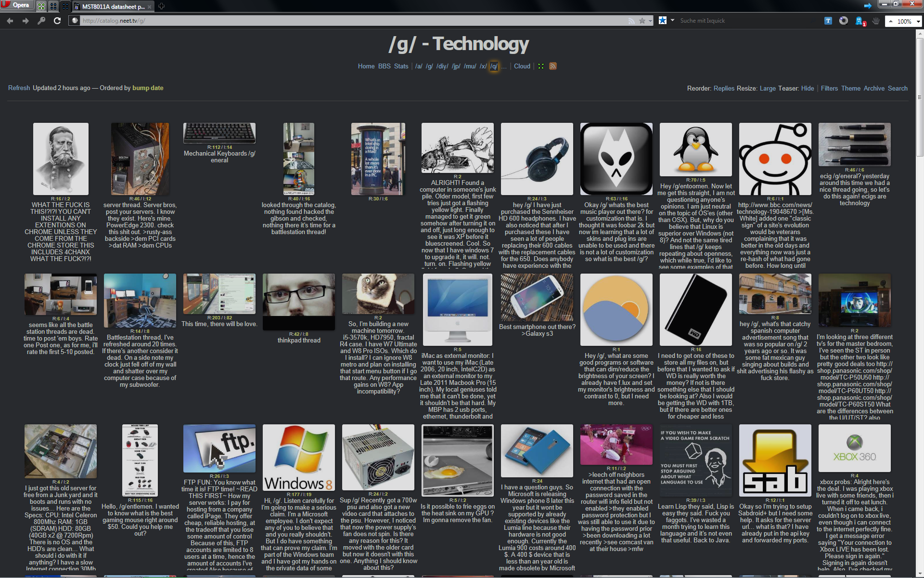Open the 100% zoom level dropdown
This screenshot has height=578, width=924.
pyautogui.click(x=918, y=21)
